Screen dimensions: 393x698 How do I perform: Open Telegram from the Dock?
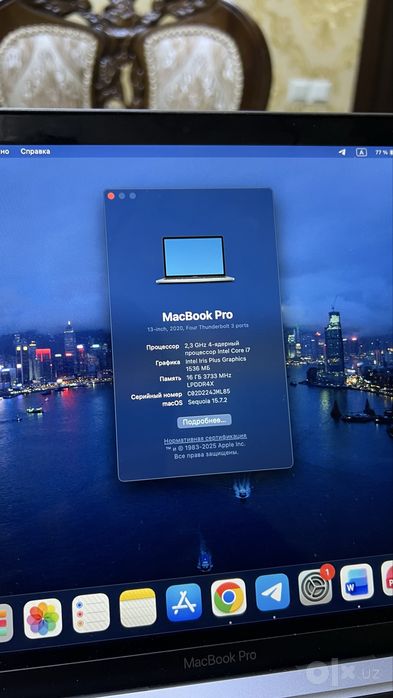pos(272,592)
